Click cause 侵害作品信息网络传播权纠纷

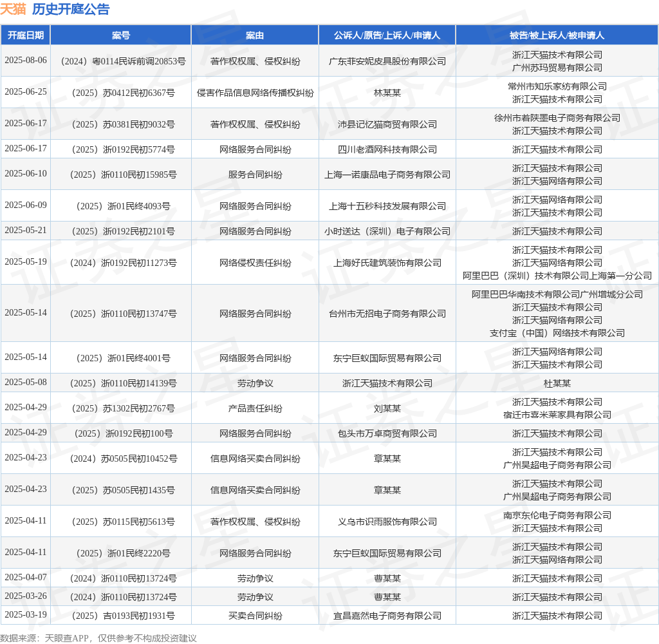[255, 93]
